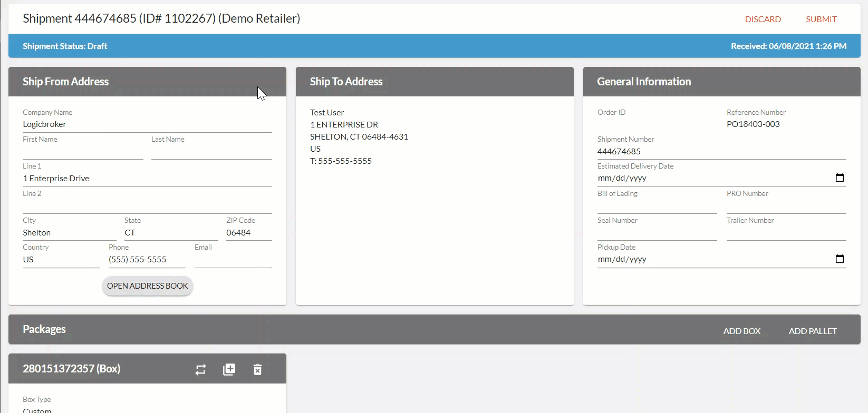Edit the Phone number field
The height and width of the screenshot is (413, 868).
(x=147, y=260)
